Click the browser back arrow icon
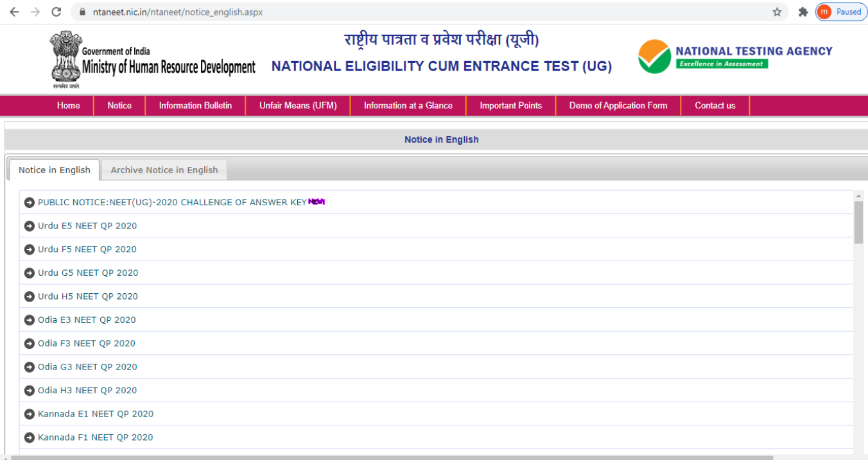 [x=14, y=12]
